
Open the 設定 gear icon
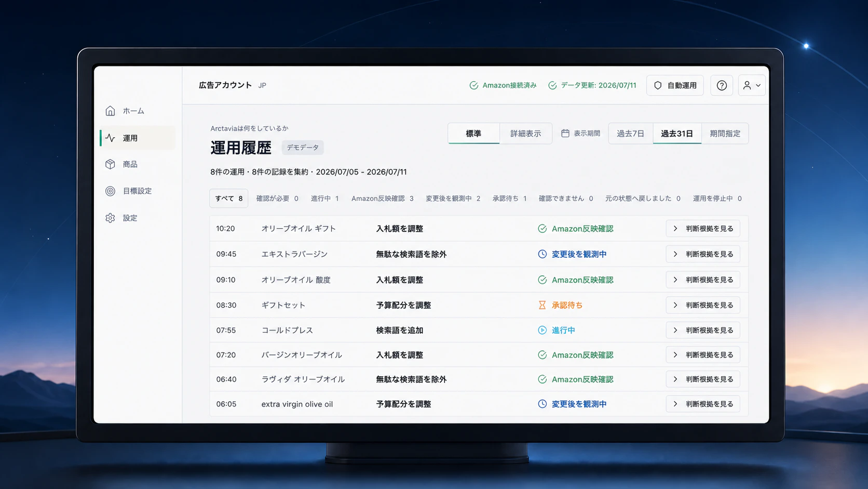pyautogui.click(x=110, y=218)
